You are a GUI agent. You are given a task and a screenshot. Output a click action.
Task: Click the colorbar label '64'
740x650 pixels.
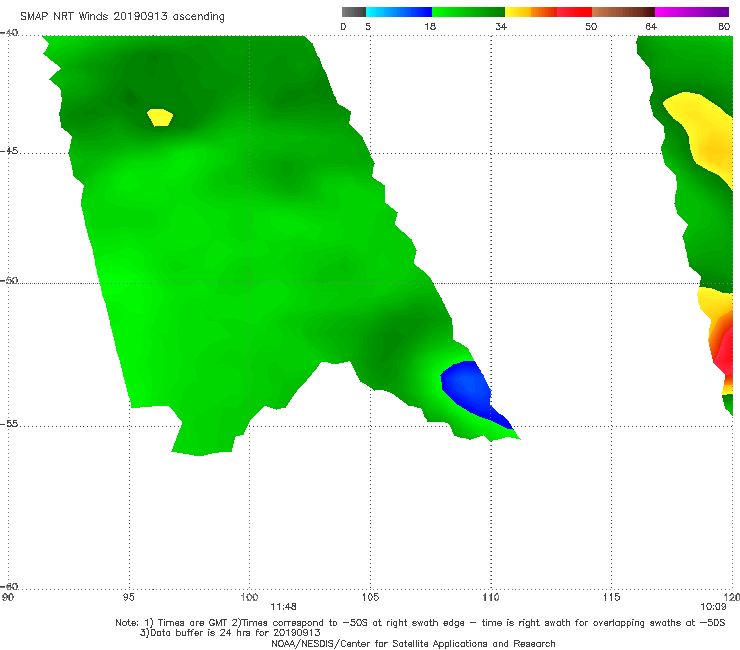tap(651, 26)
